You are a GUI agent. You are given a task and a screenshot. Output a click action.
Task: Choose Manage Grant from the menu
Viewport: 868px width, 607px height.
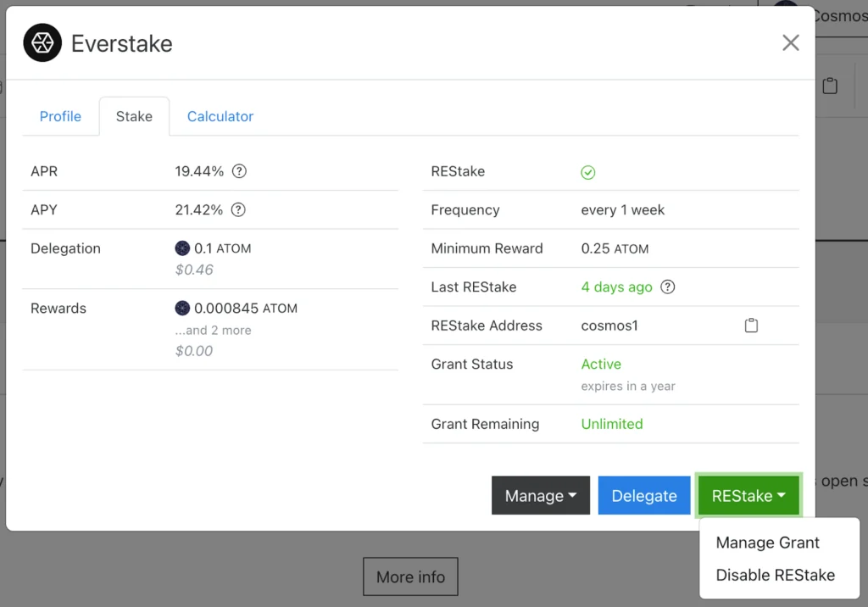click(x=767, y=543)
